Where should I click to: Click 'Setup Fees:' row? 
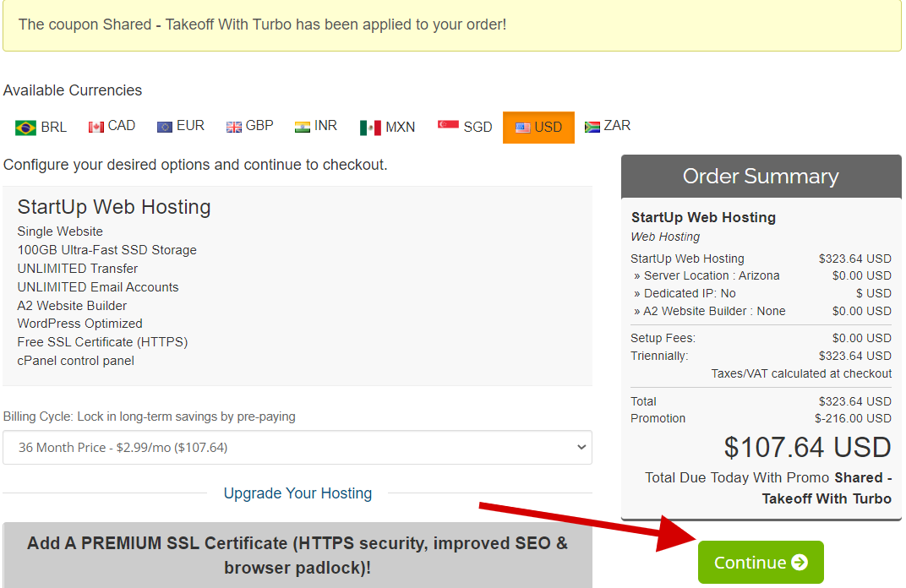761,338
